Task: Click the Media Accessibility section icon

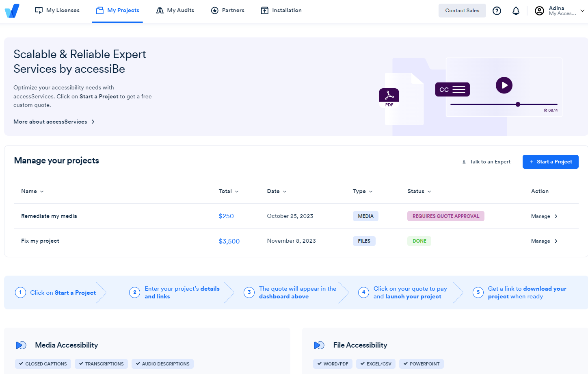Action: tap(21, 345)
